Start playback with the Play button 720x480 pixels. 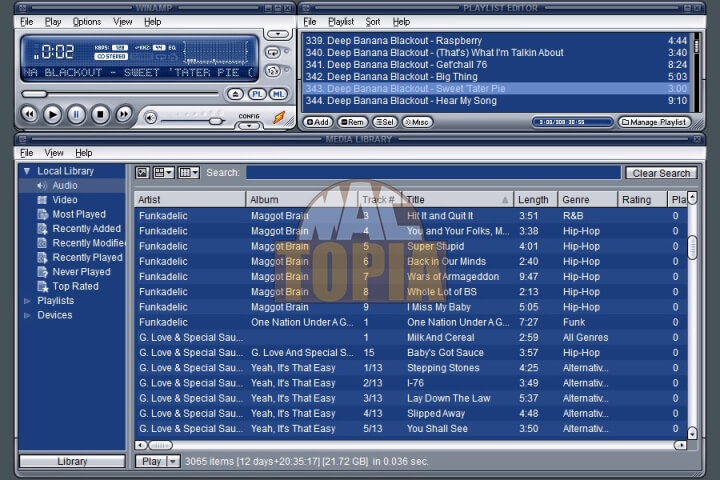click(x=52, y=114)
